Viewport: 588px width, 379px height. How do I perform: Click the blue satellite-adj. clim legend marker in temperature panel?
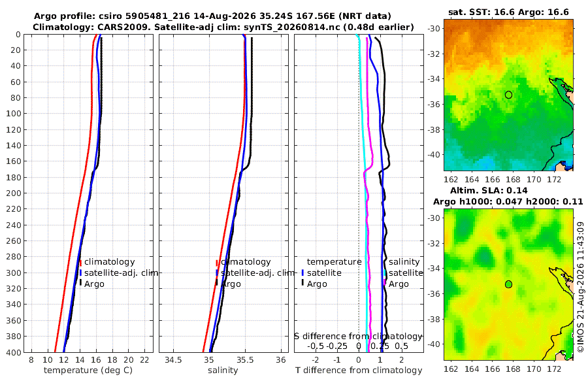[x=80, y=272]
